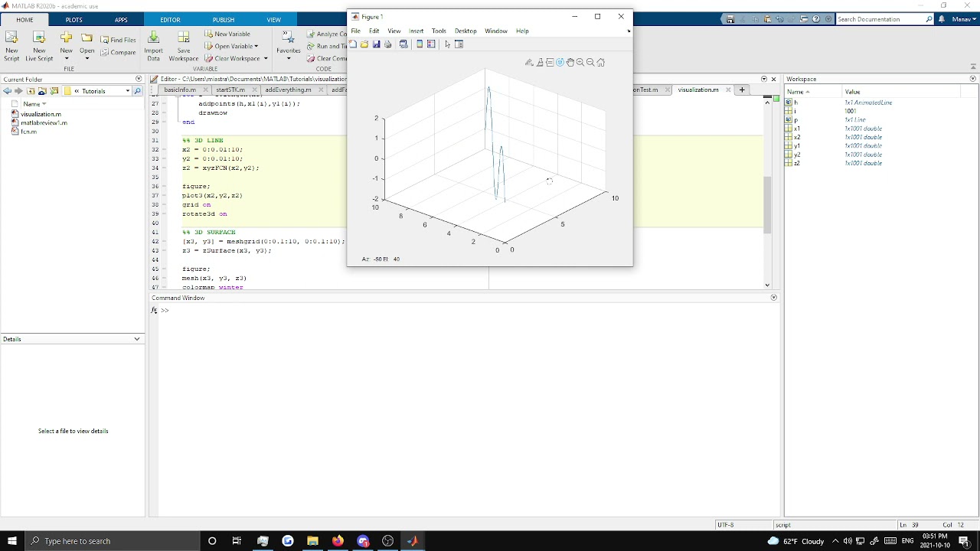Undo with quick access toolbar arrow
The height and width of the screenshot is (551, 980).
pyautogui.click(x=779, y=19)
